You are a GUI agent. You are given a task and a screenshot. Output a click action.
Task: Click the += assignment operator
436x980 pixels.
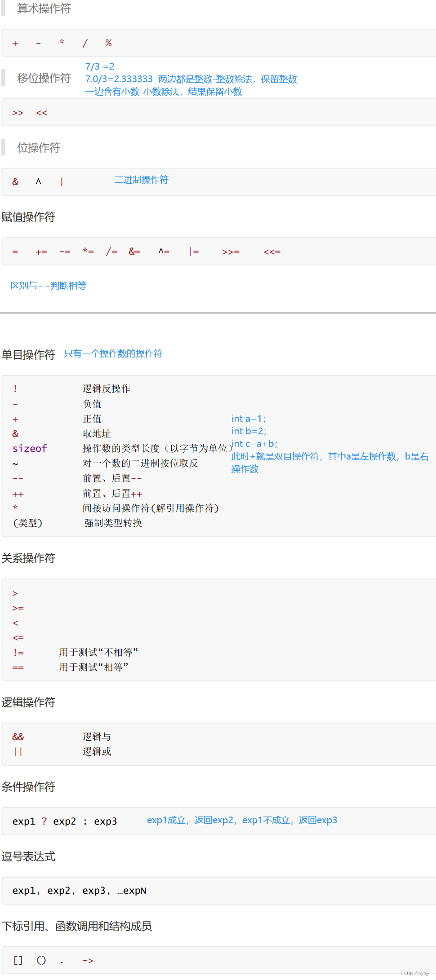[x=41, y=252]
